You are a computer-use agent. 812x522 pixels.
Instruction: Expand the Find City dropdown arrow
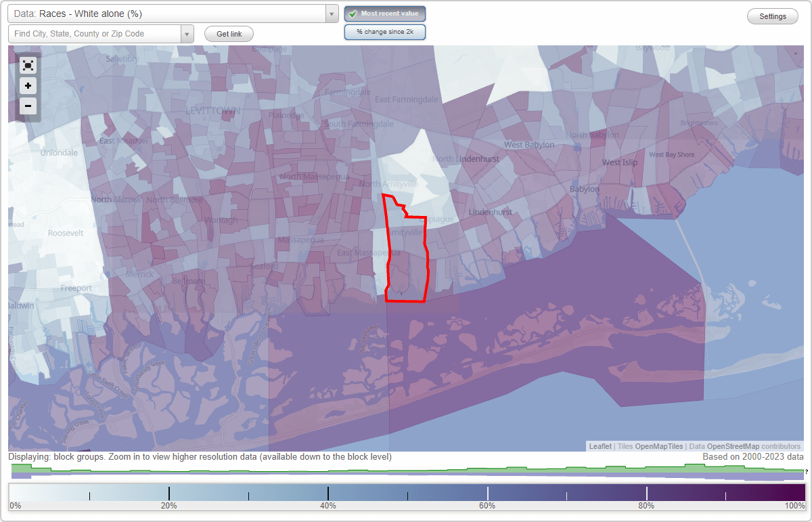[187, 33]
